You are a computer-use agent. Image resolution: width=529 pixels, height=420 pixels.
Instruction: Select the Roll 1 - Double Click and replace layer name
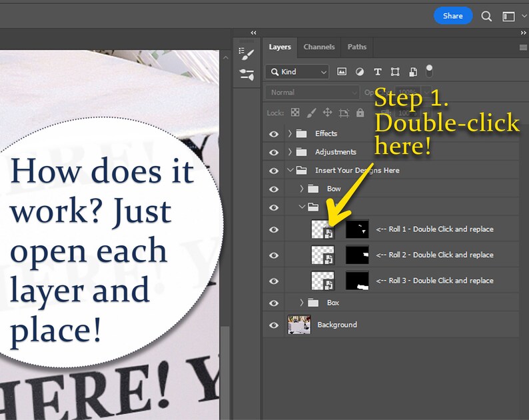(435, 229)
